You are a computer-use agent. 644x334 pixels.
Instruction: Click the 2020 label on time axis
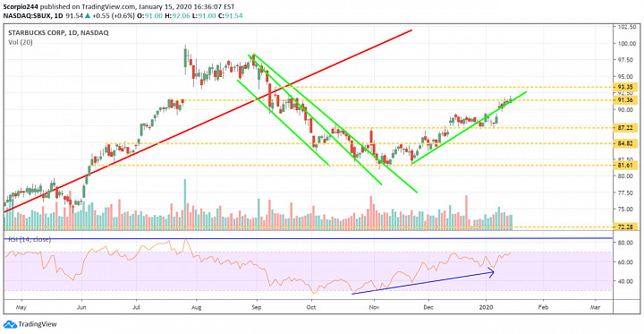487,307
